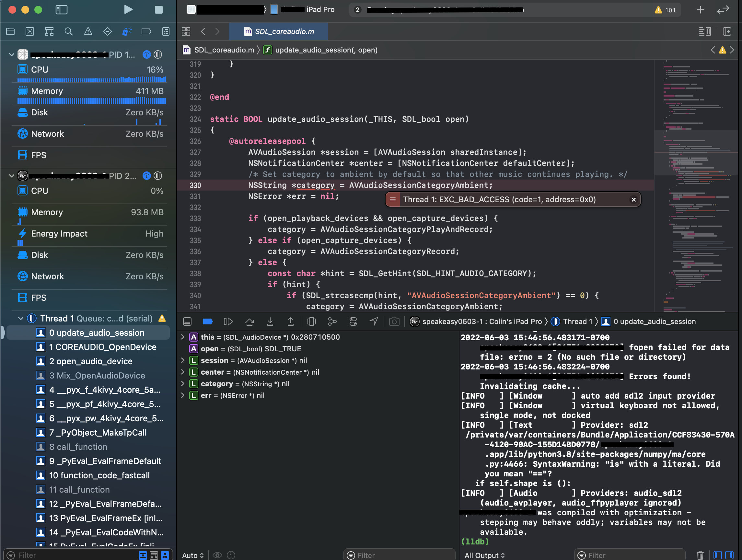The image size is (742, 560).
Task: Click the Step into debug button
Action: pos(270,321)
